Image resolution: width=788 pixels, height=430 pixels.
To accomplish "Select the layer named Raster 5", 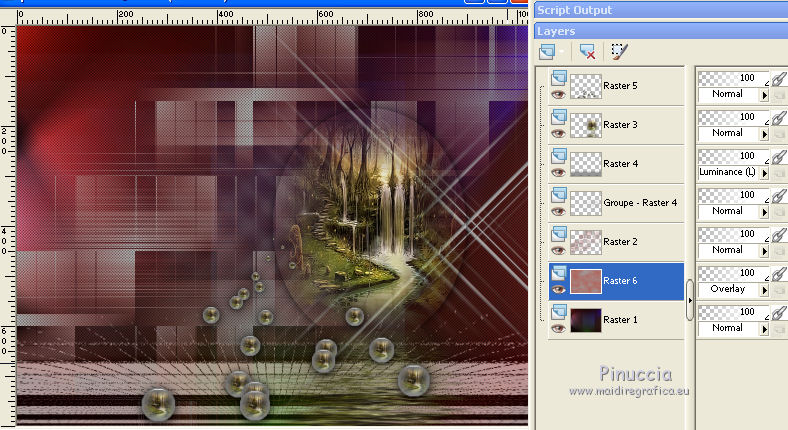I will (620, 86).
